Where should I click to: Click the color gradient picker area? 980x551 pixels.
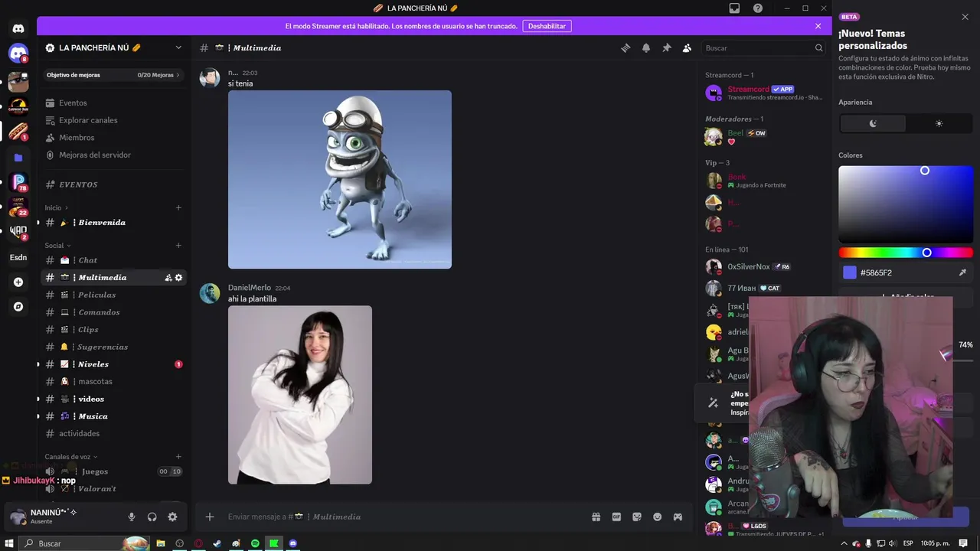pos(906,204)
